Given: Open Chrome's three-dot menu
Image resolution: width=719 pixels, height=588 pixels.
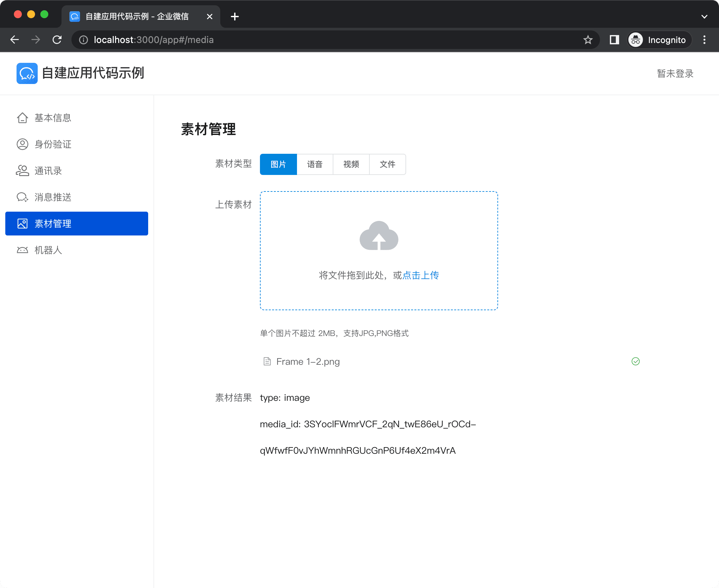Looking at the screenshot, I should [704, 40].
